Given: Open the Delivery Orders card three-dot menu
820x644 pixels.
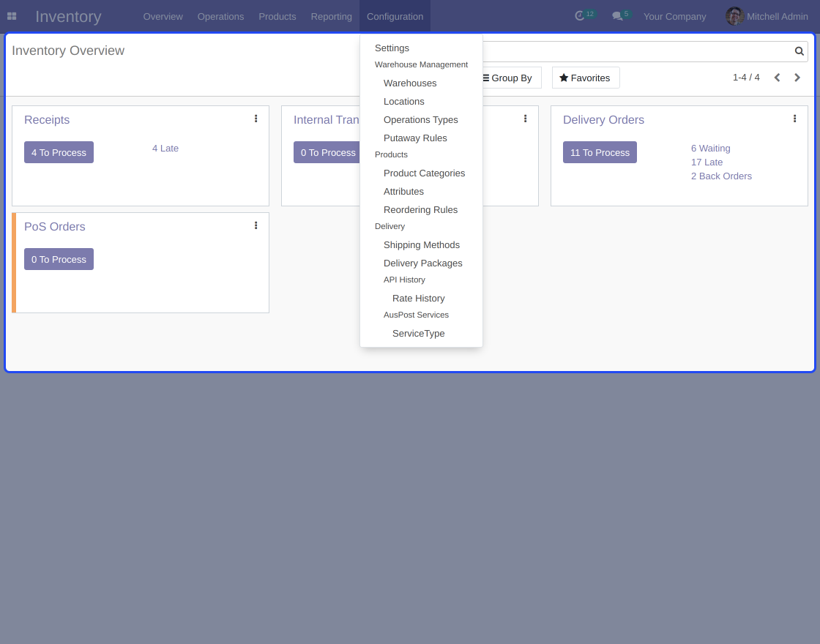Looking at the screenshot, I should click(x=794, y=119).
